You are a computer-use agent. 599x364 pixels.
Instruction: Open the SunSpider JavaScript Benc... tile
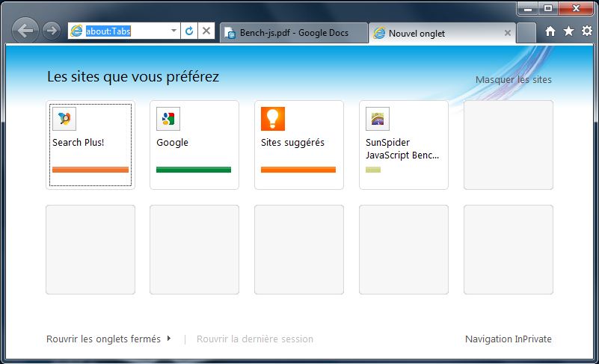(x=404, y=145)
